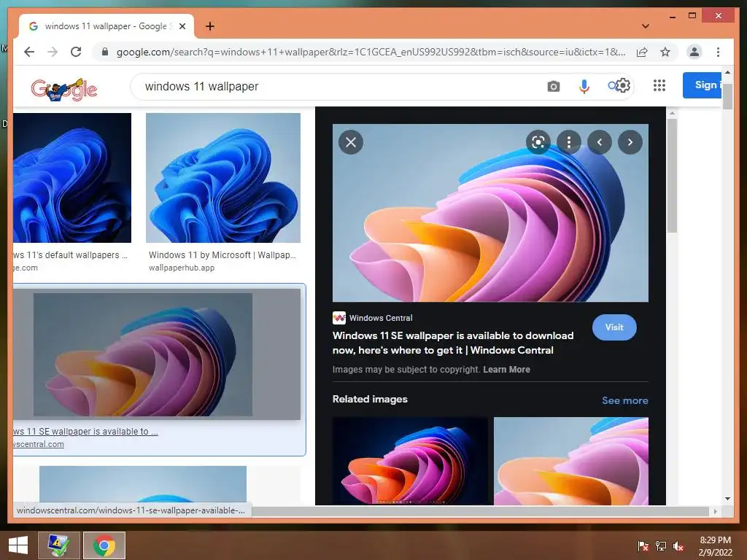Open the wscentral.com source link
This screenshot has height=560, width=747.
(x=39, y=444)
